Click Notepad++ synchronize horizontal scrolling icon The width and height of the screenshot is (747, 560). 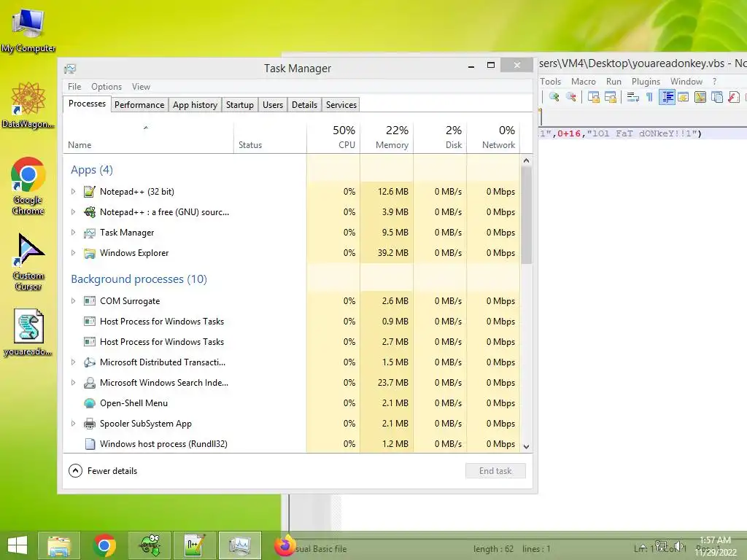click(x=611, y=97)
